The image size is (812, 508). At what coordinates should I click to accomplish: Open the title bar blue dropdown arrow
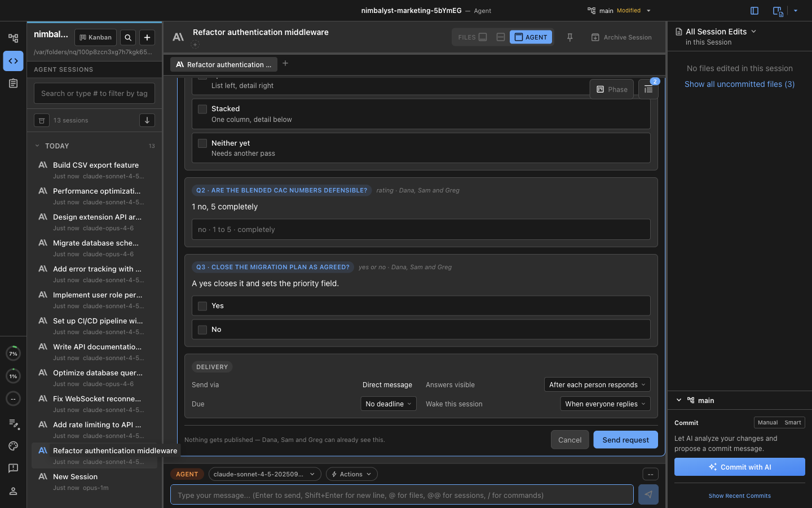click(x=796, y=11)
